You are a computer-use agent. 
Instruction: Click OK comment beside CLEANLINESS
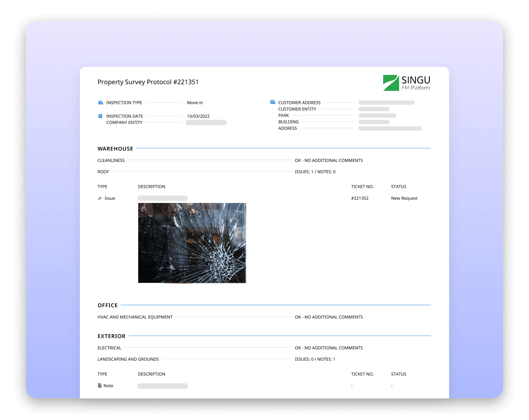[x=329, y=161]
